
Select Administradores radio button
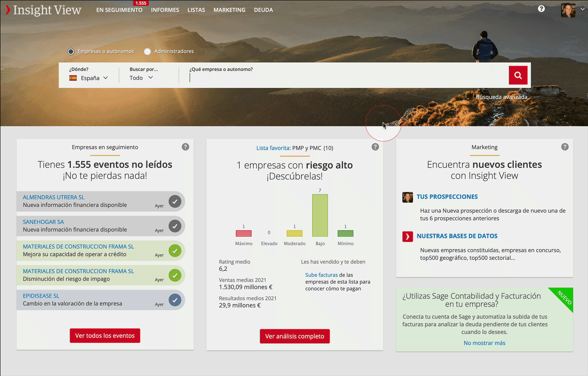click(147, 51)
